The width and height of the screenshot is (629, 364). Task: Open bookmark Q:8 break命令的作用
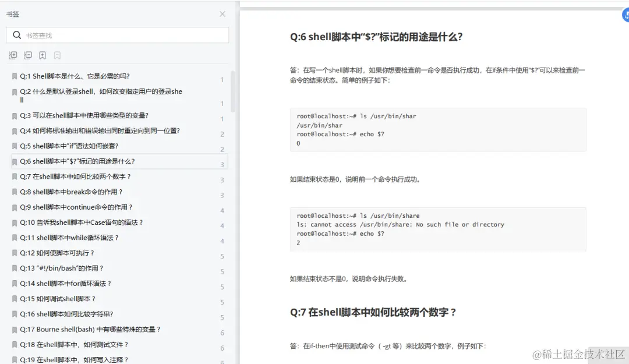pyautogui.click(x=71, y=192)
